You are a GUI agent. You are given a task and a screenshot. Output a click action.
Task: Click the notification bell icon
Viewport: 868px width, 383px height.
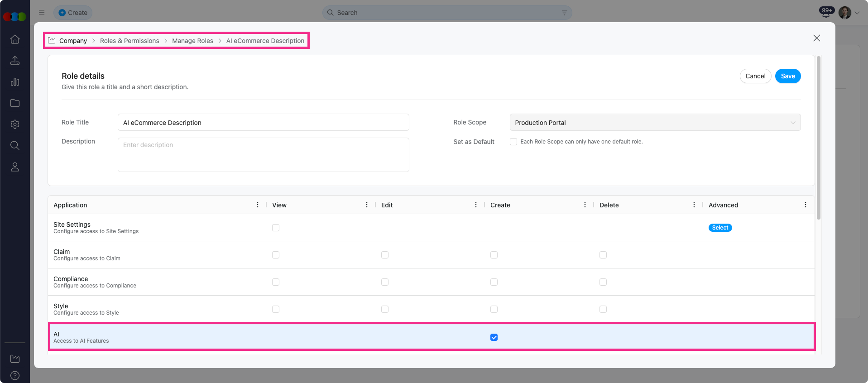coord(826,14)
